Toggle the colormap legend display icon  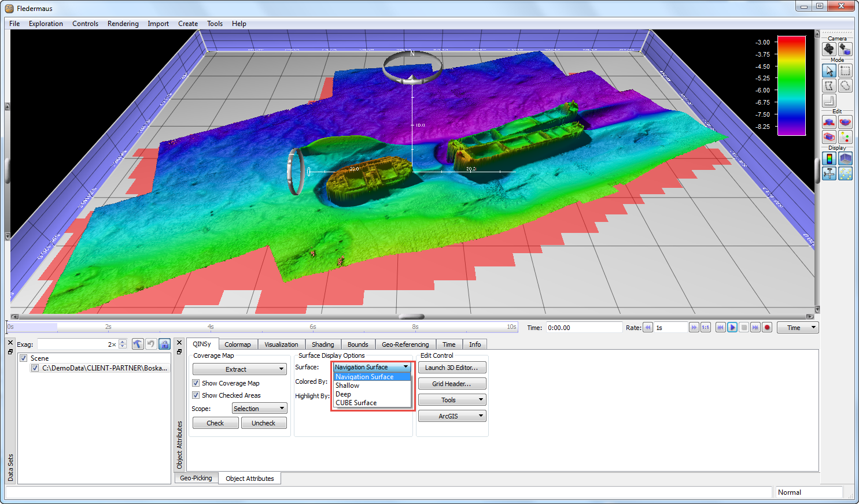tap(829, 159)
